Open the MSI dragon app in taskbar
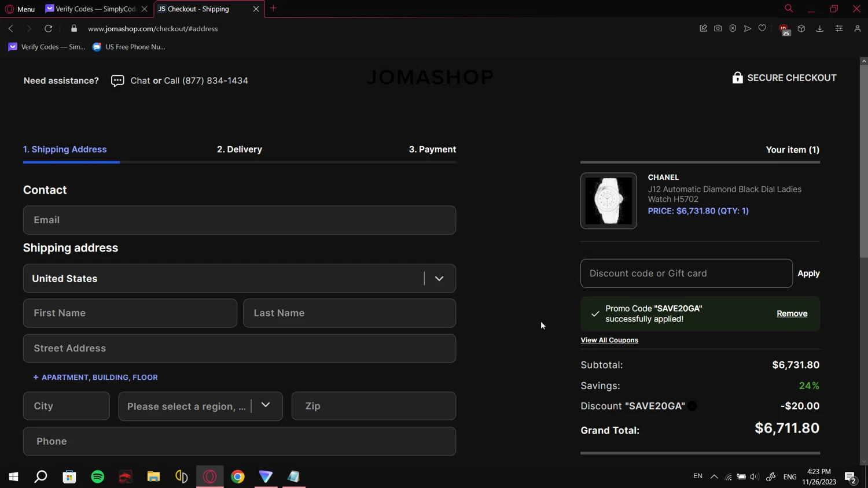This screenshot has height=488, width=868. tap(126, 476)
